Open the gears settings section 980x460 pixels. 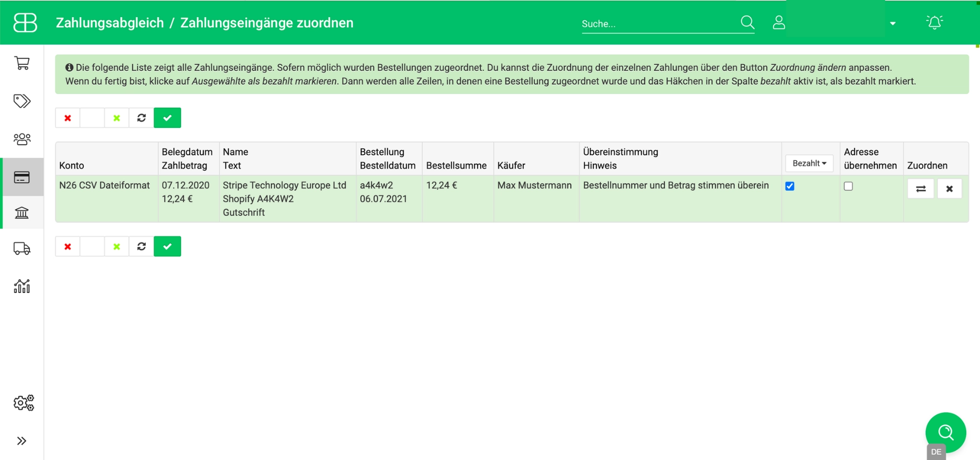pyautogui.click(x=24, y=403)
